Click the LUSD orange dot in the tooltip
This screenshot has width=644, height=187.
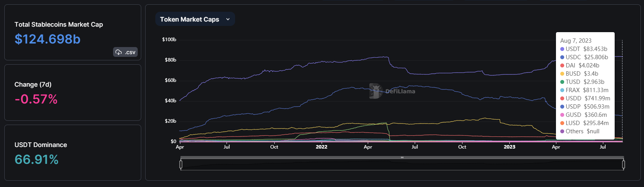pyautogui.click(x=562, y=123)
